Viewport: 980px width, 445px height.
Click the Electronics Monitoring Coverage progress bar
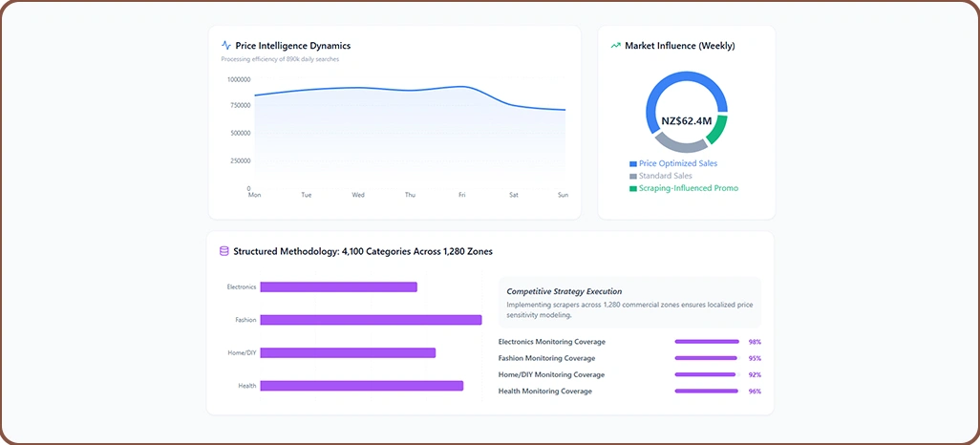click(x=707, y=342)
